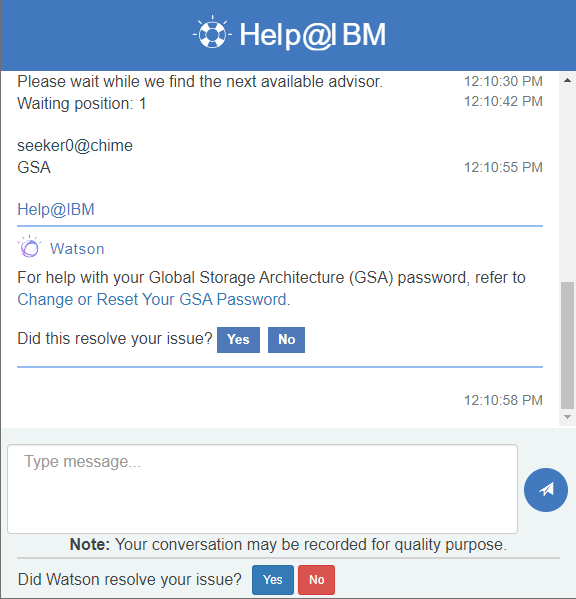Click the Help@IBM sender name link
Image resolution: width=576 pixels, height=599 pixels.
(56, 209)
